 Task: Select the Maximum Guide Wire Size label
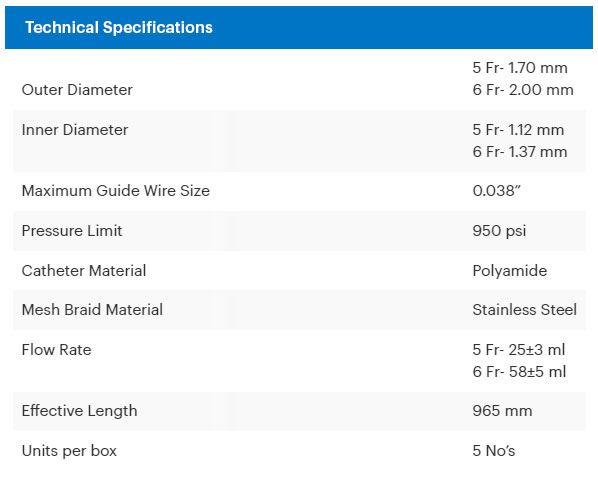116,191
